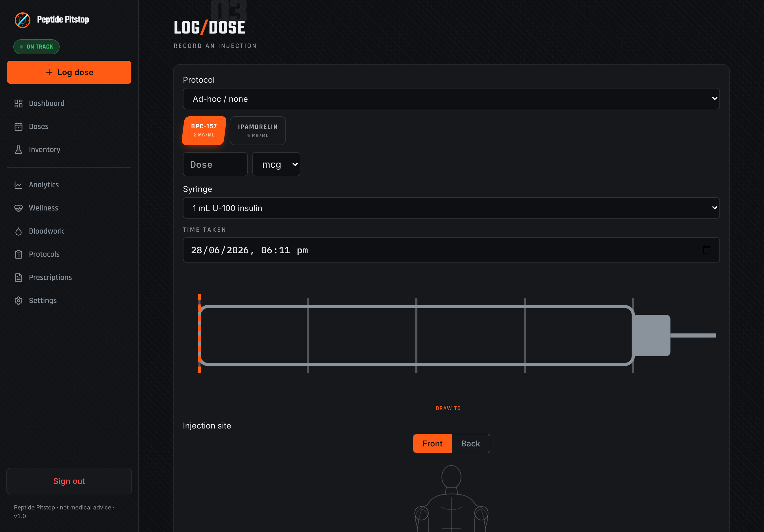764x532 pixels.
Task: Click the 'Peptide Pitstop' title text
Action: 63,20
